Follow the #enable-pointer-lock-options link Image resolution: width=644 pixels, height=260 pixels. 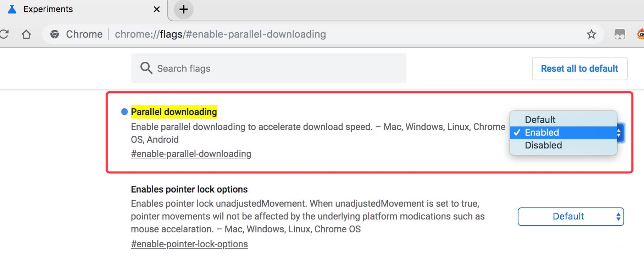pos(189,244)
